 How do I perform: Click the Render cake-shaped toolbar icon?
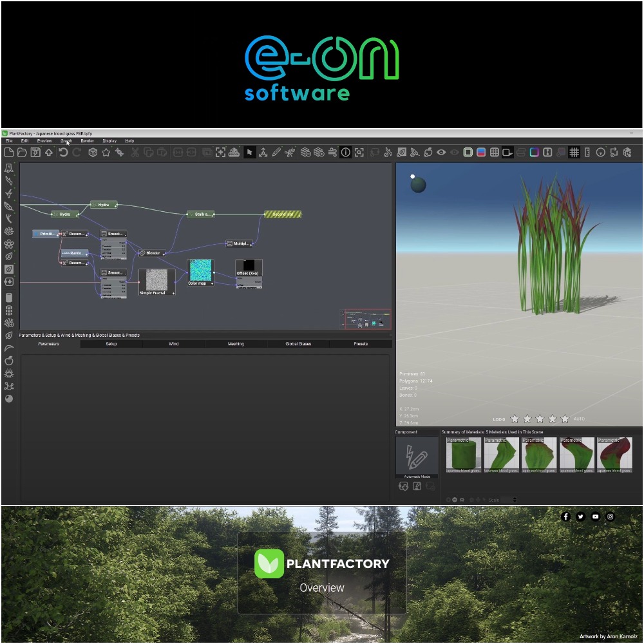tap(234, 153)
